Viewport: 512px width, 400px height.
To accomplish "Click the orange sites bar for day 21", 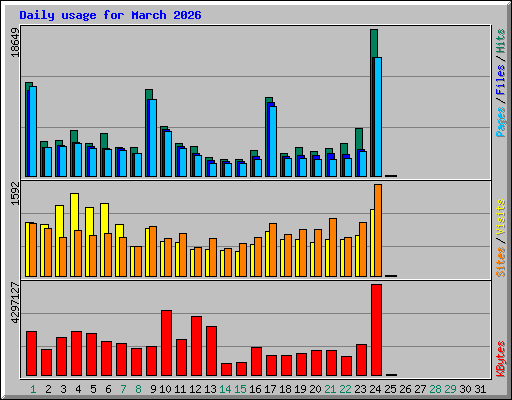I will [333, 247].
